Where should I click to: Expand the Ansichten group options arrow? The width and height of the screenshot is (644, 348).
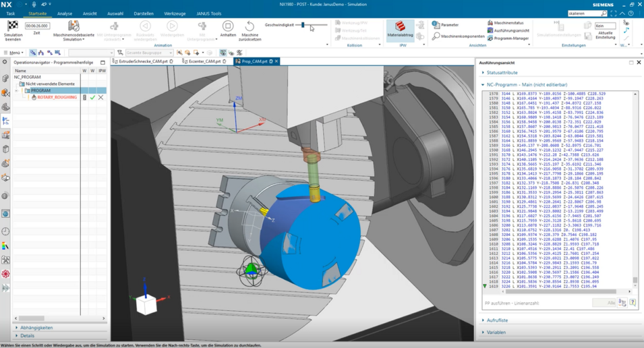tap(529, 45)
